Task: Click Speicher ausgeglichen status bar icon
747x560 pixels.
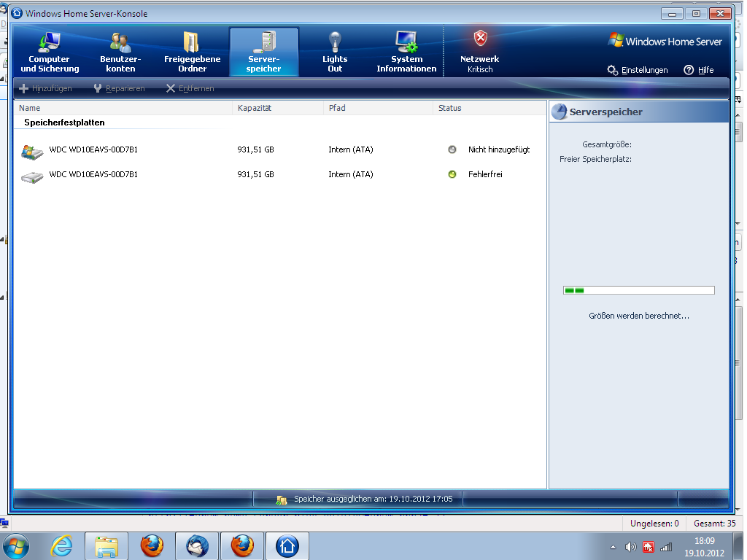Action: 282,499
